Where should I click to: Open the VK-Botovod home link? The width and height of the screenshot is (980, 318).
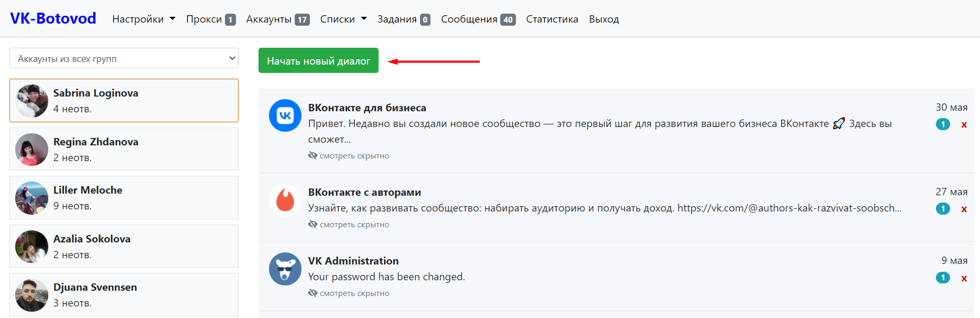pyautogui.click(x=53, y=18)
